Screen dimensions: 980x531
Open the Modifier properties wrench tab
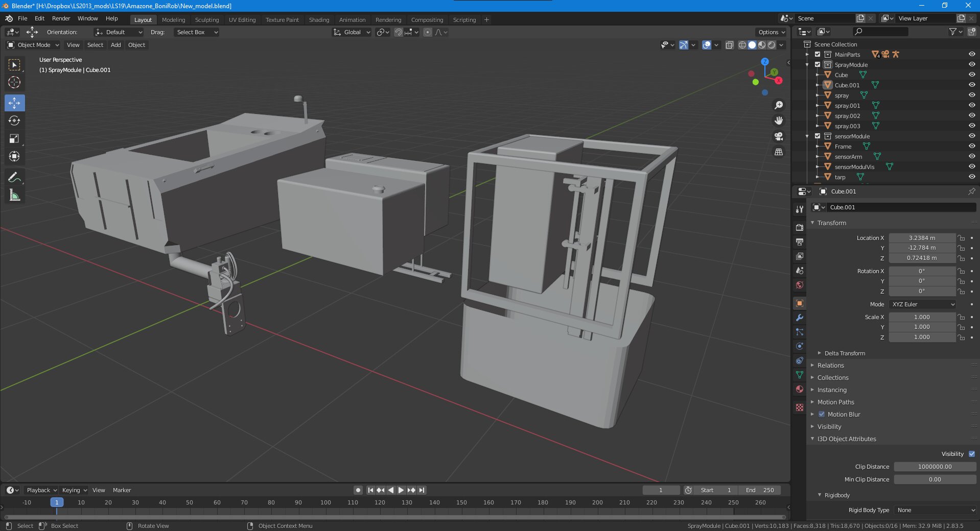pyautogui.click(x=800, y=318)
